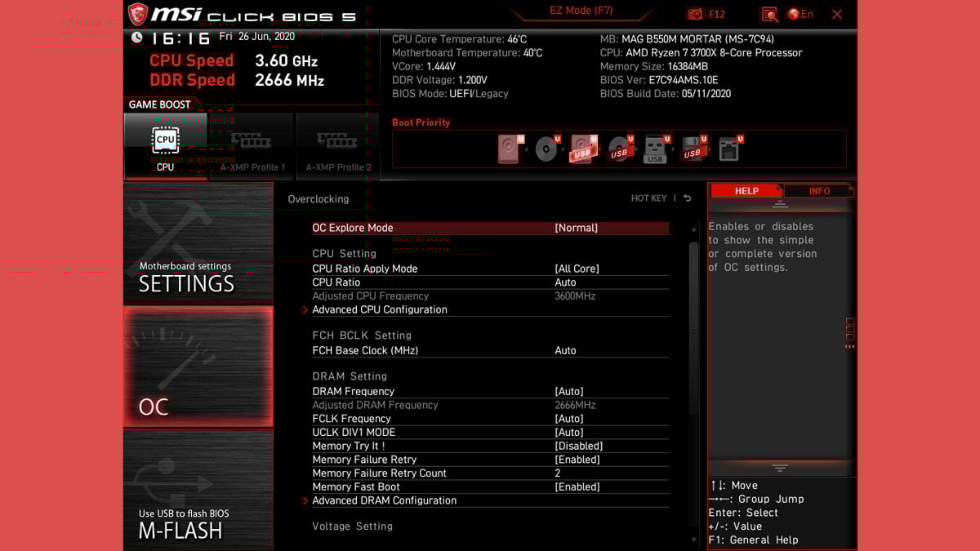Select the USB floppy boot device icon
This screenshot has height=551, width=980.
coord(693,149)
